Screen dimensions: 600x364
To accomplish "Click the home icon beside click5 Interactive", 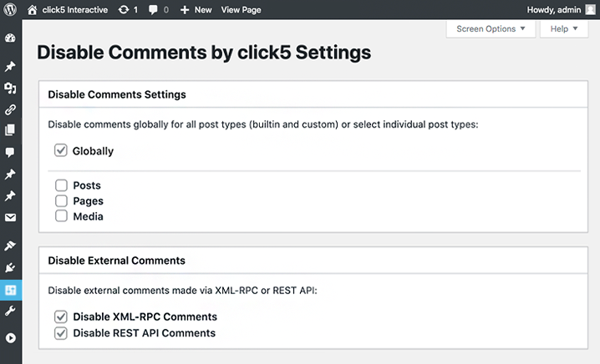I will click(x=32, y=9).
